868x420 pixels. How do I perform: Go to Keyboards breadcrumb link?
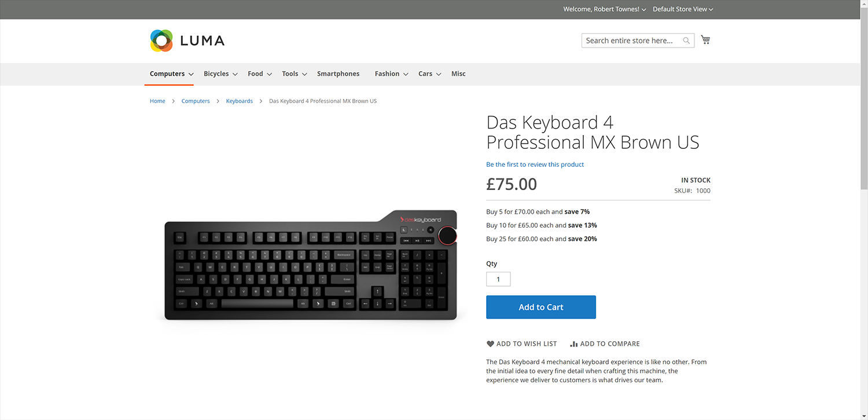pyautogui.click(x=239, y=101)
